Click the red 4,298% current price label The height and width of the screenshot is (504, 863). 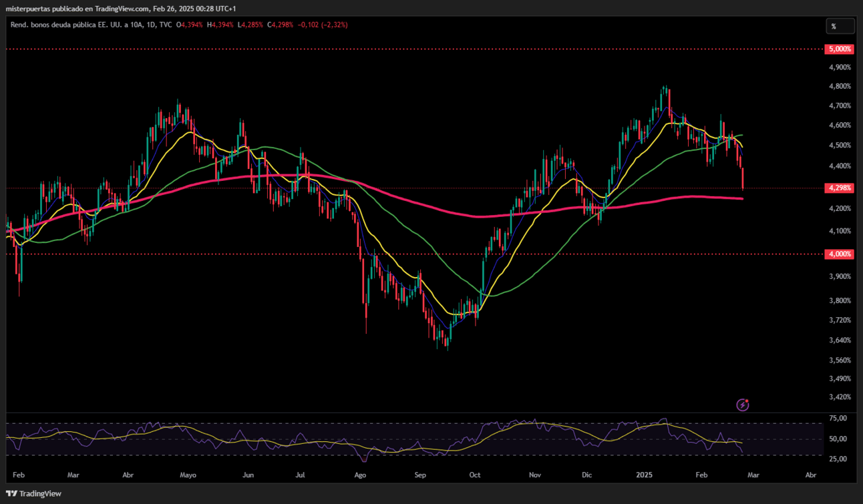(x=840, y=188)
